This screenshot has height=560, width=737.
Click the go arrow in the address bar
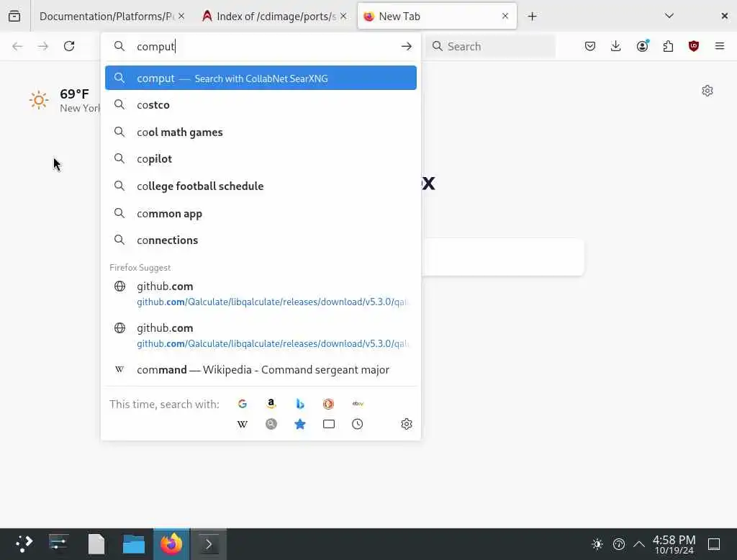406,46
